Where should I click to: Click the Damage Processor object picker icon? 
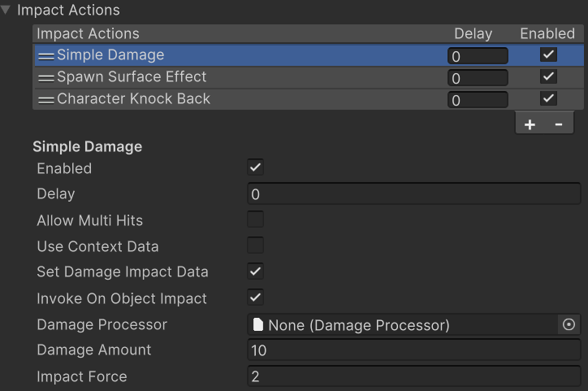[x=569, y=325]
